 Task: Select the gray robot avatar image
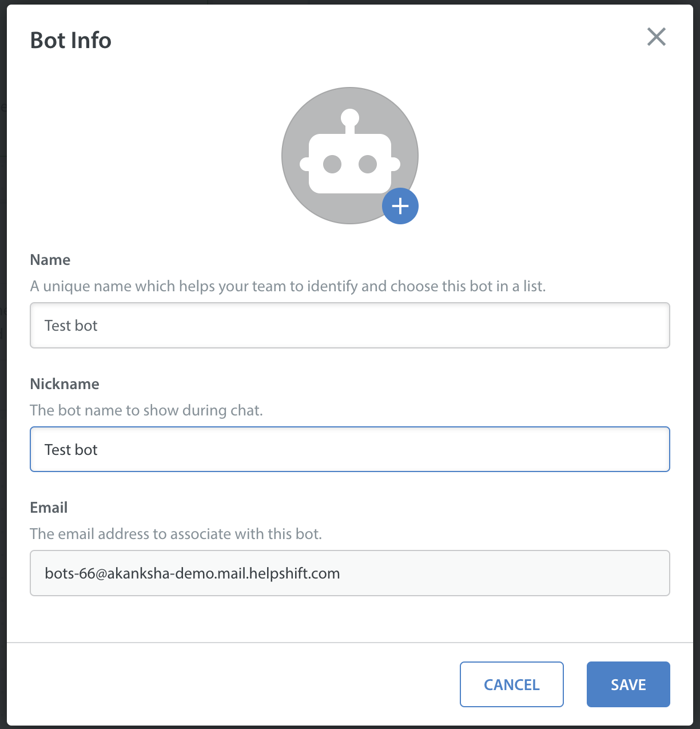350,156
